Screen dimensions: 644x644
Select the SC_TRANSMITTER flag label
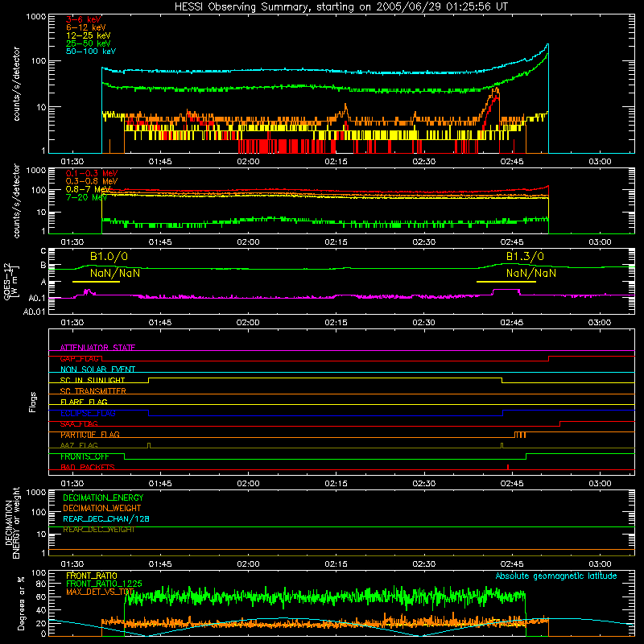(x=93, y=391)
